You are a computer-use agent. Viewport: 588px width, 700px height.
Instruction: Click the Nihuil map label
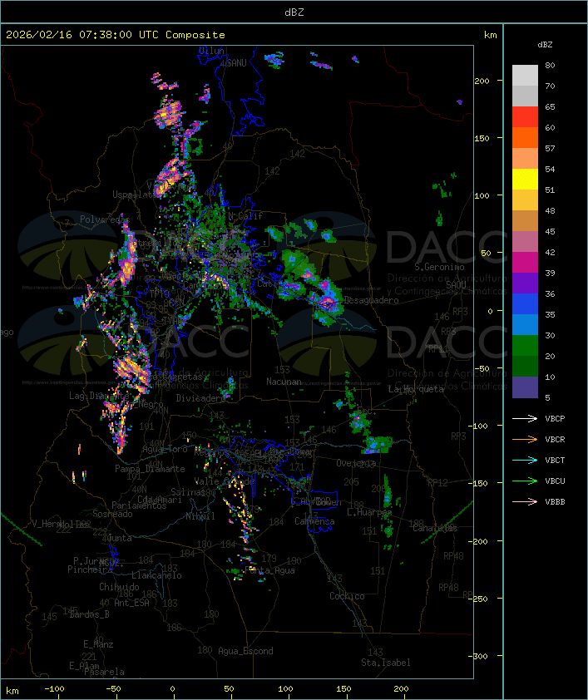click(200, 516)
